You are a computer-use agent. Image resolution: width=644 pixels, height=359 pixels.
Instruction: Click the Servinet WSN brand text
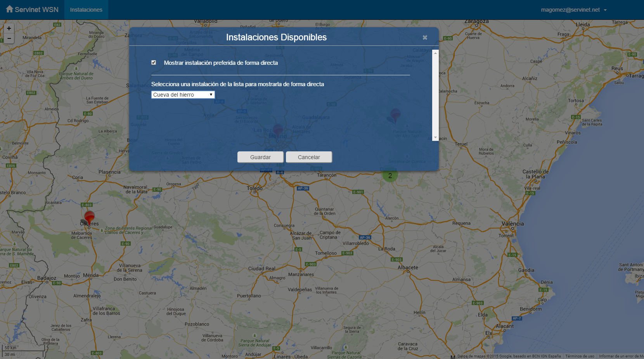[x=36, y=10]
